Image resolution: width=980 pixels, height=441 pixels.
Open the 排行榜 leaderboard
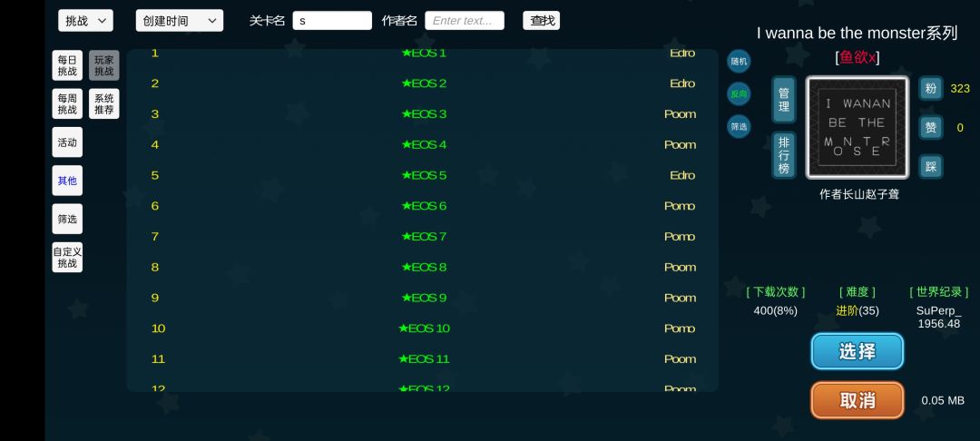point(784,155)
